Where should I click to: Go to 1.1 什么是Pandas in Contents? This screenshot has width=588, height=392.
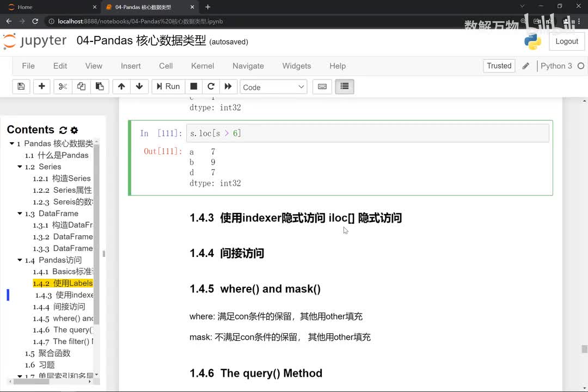[57, 155]
